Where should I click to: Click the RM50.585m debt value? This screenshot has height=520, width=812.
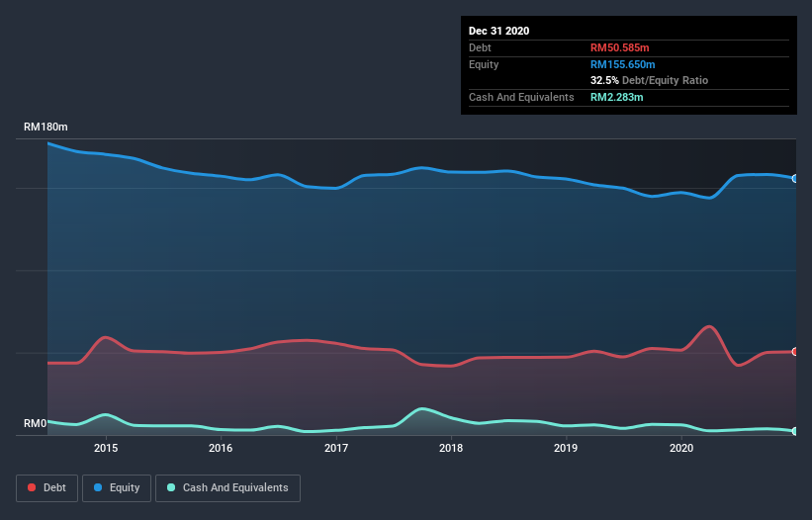[619, 47]
